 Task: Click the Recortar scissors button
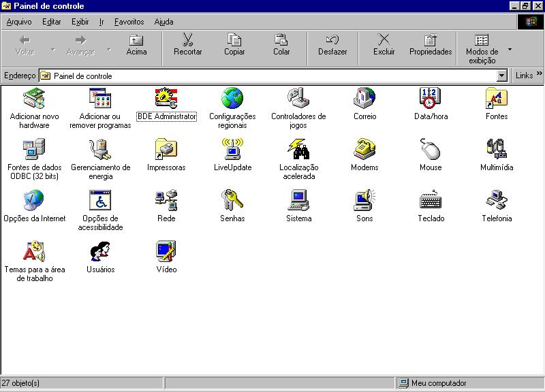tap(188, 46)
